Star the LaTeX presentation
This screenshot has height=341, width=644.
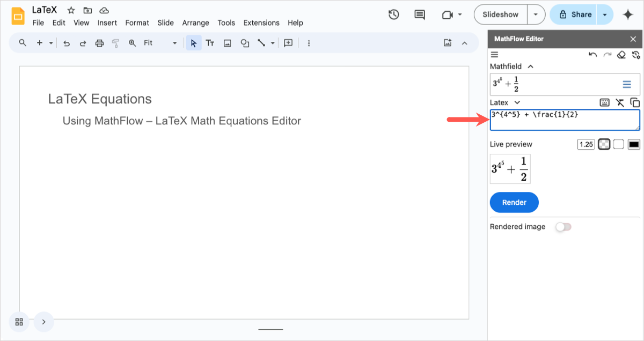pyautogui.click(x=71, y=10)
